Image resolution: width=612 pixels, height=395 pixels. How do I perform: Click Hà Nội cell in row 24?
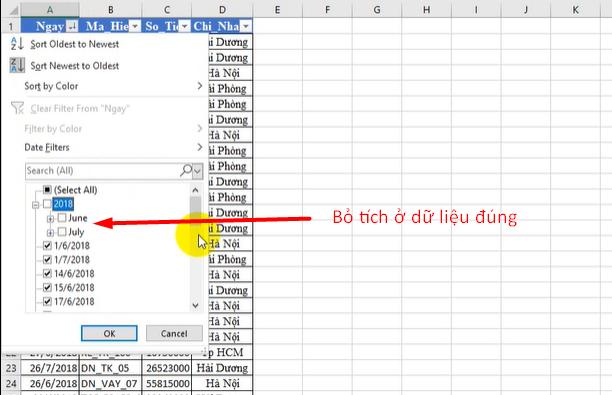click(x=222, y=384)
